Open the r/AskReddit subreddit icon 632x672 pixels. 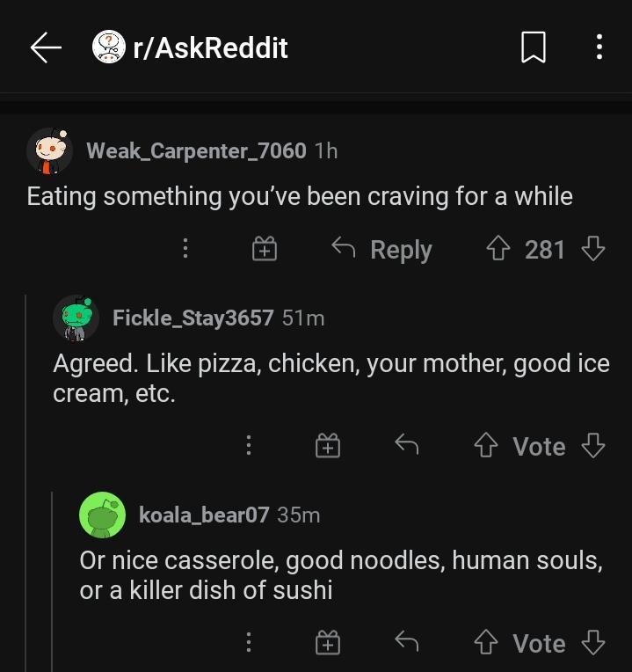coord(109,47)
